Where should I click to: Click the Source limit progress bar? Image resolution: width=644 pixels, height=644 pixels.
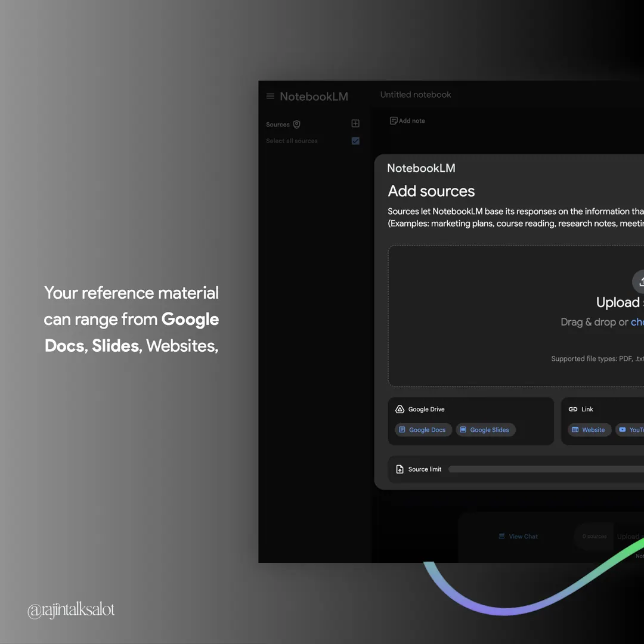coord(546,469)
